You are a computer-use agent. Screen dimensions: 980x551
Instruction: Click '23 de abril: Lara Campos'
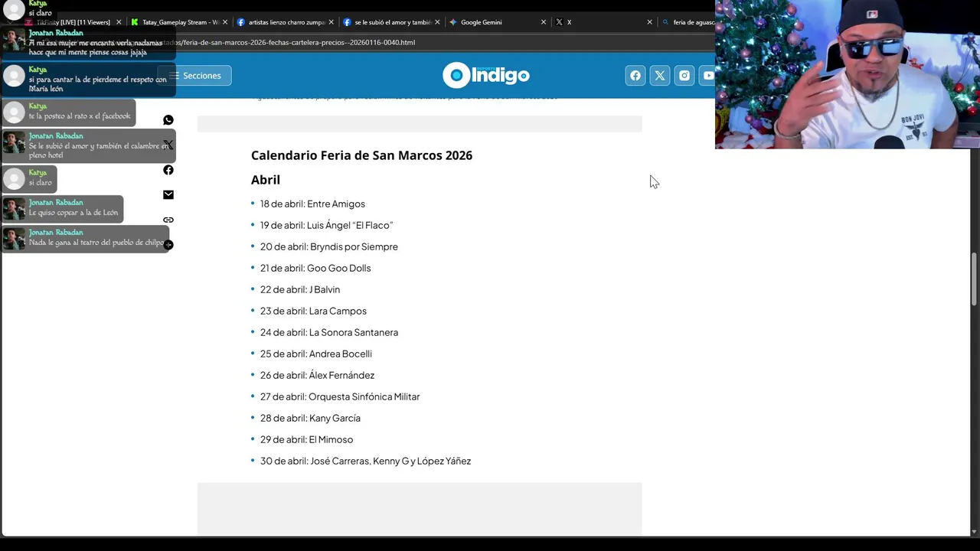[313, 311]
